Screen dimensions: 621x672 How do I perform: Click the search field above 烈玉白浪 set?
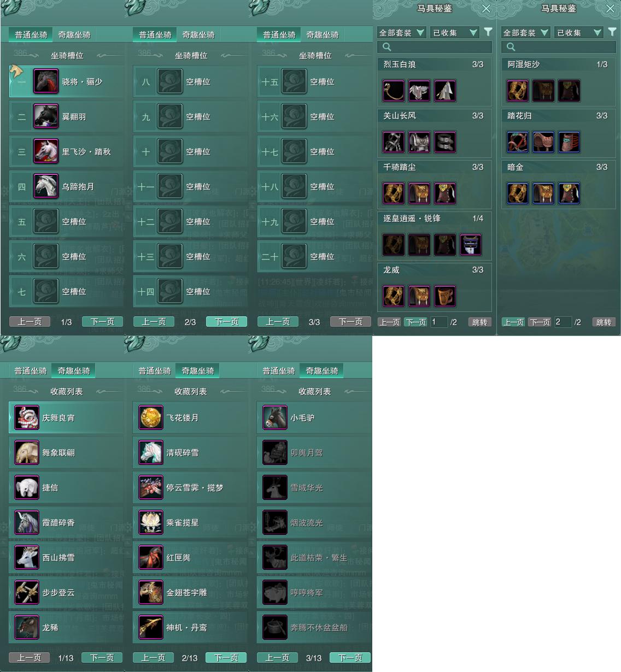(x=435, y=47)
